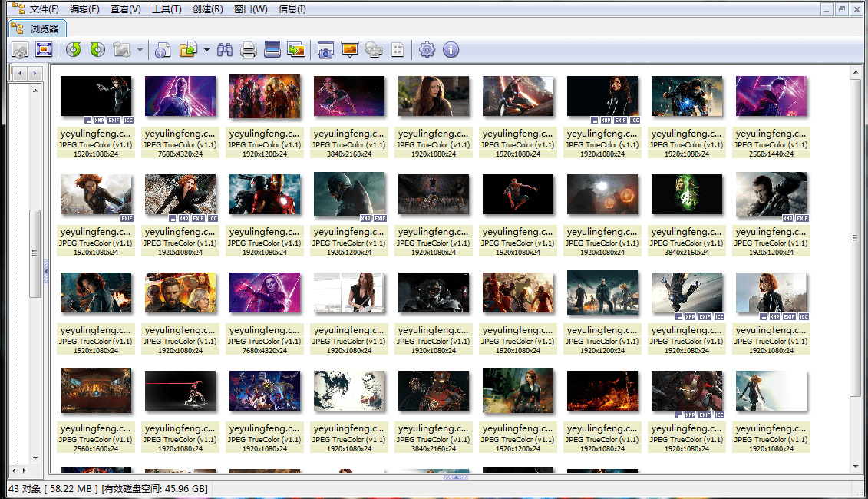Click the 2560x1440x24 dimension label
Viewport: 868px width, 499px height.
click(x=771, y=154)
